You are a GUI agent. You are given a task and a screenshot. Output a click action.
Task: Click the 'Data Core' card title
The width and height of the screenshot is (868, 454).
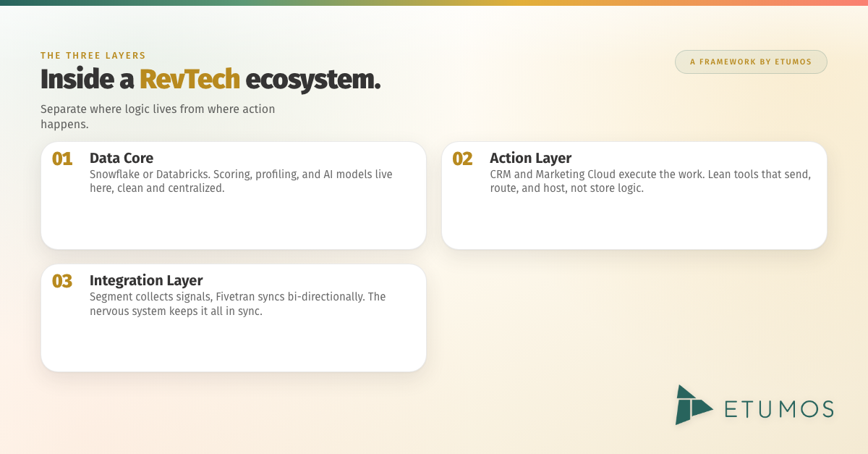[x=122, y=158]
